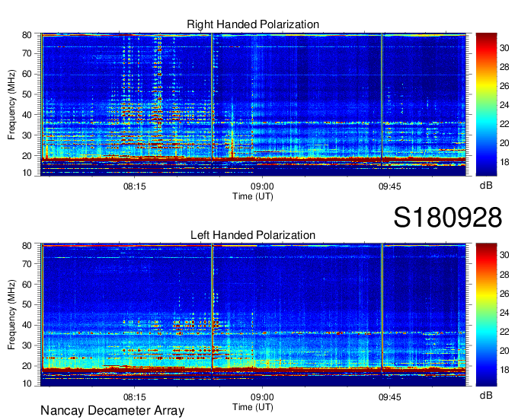Click 28 dB label on Right Handed colorbar
This screenshot has width=518, height=420.
(504, 67)
